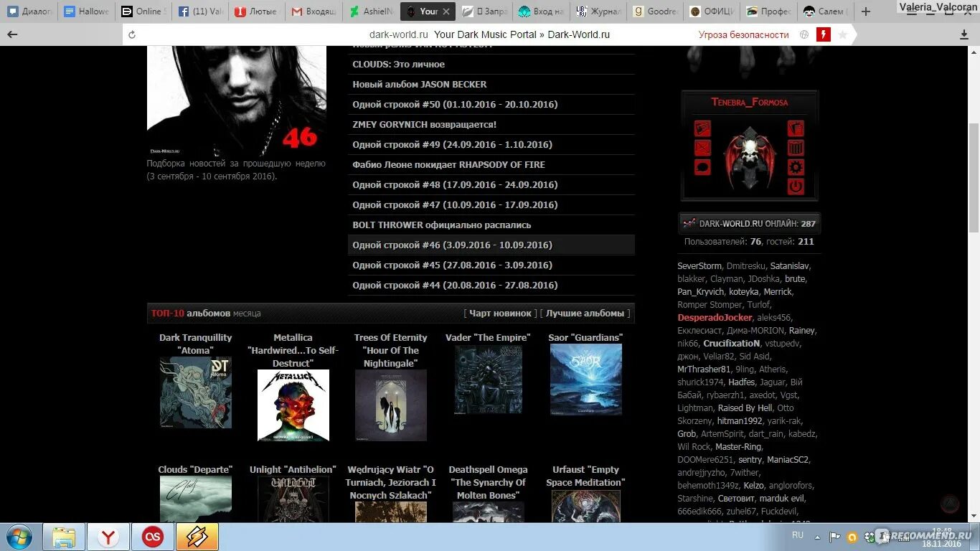Screen dimensions: 980x551
Task: Click the large news photo numbered 46
Action: pos(237,101)
